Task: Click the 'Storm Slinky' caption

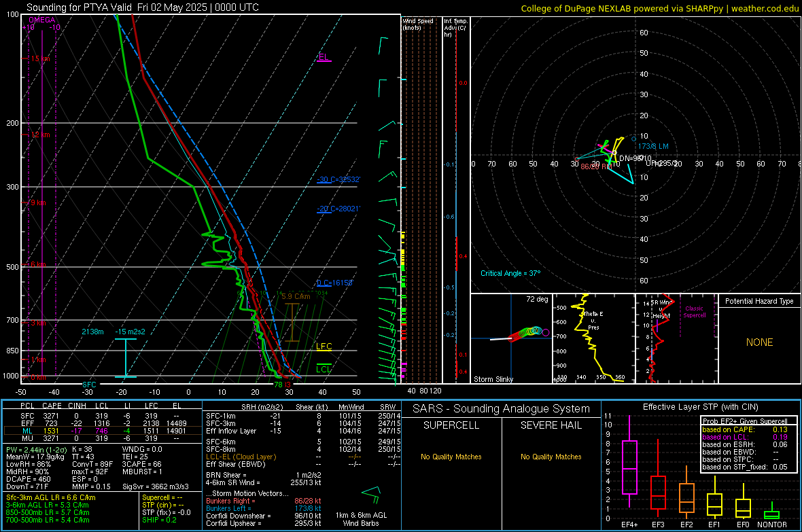Action: (x=493, y=379)
